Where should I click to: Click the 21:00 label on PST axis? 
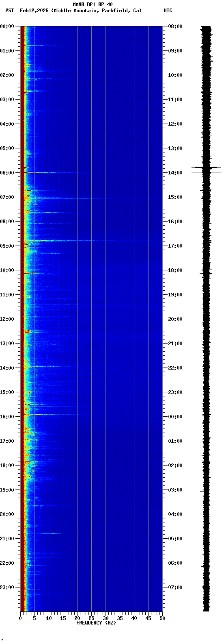[x=7, y=539]
